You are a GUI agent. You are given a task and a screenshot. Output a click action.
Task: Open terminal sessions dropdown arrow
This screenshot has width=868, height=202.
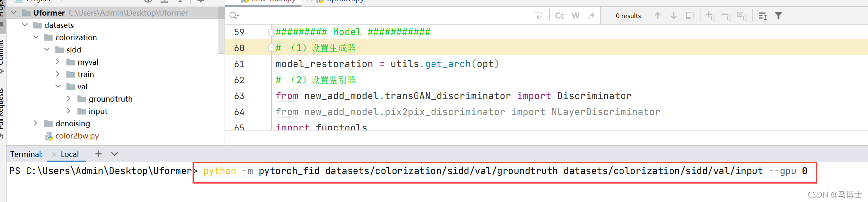[x=115, y=154]
